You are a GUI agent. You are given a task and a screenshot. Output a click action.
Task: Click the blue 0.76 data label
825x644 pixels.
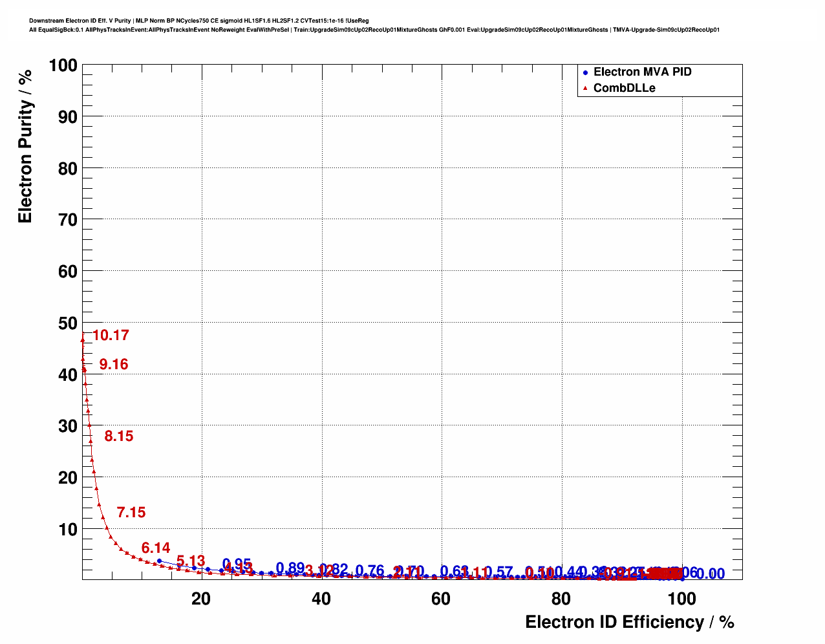(x=370, y=571)
